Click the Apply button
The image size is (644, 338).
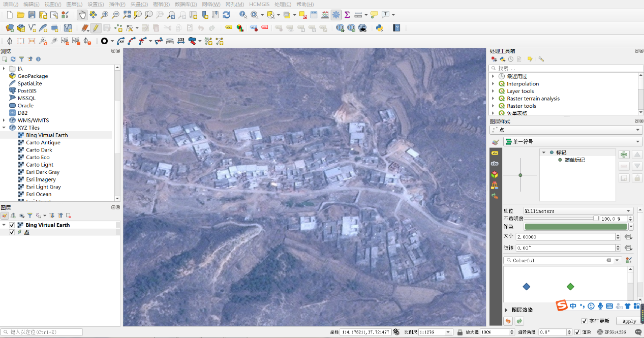tap(629, 321)
